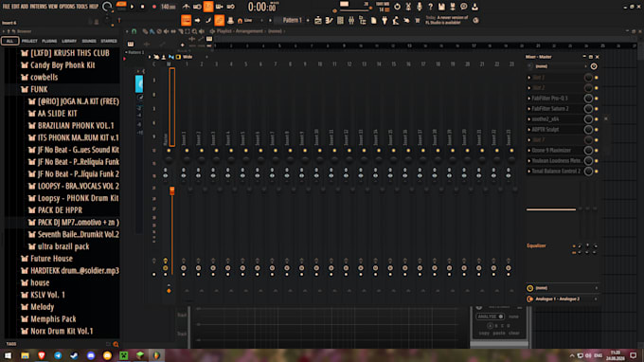Open the Tonal Balance Control 2 slot menu
644x362 pixels.
(529, 171)
